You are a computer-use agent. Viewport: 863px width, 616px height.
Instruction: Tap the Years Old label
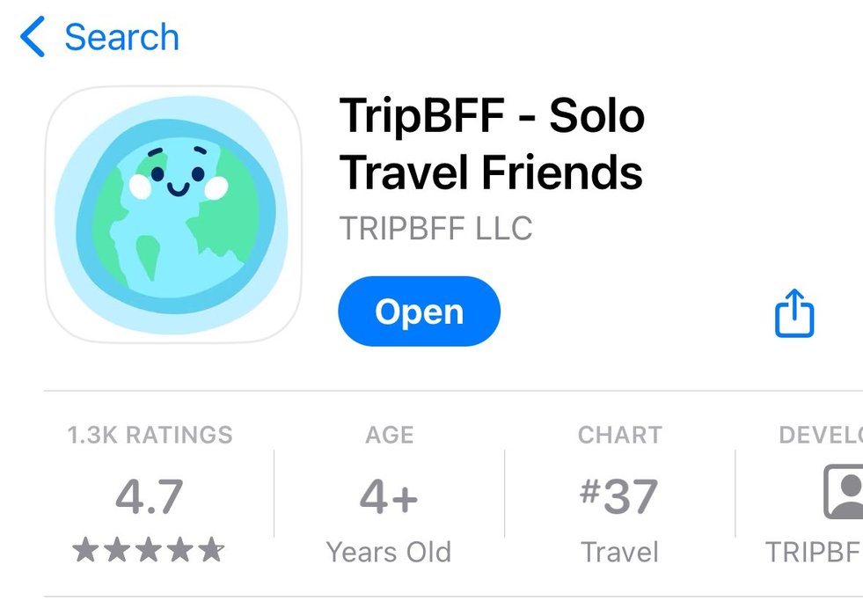pos(389,552)
